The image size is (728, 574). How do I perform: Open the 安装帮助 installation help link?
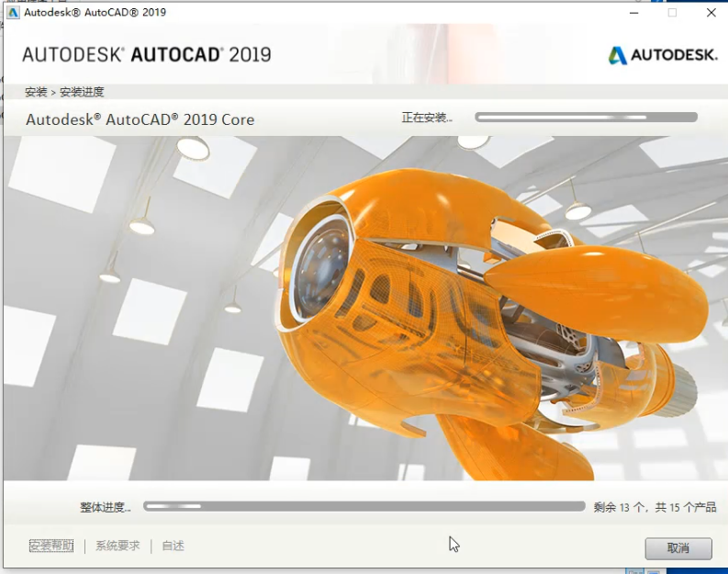click(51, 546)
